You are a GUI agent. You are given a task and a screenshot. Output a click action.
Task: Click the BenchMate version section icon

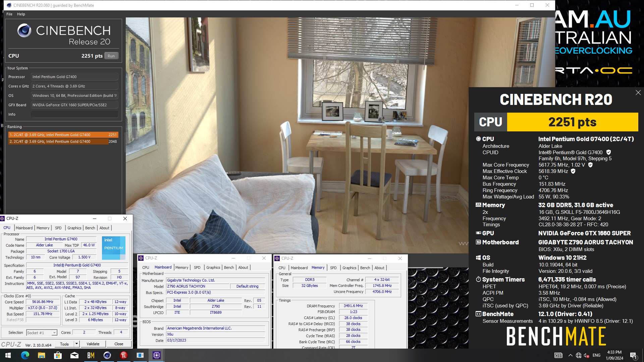(x=478, y=314)
